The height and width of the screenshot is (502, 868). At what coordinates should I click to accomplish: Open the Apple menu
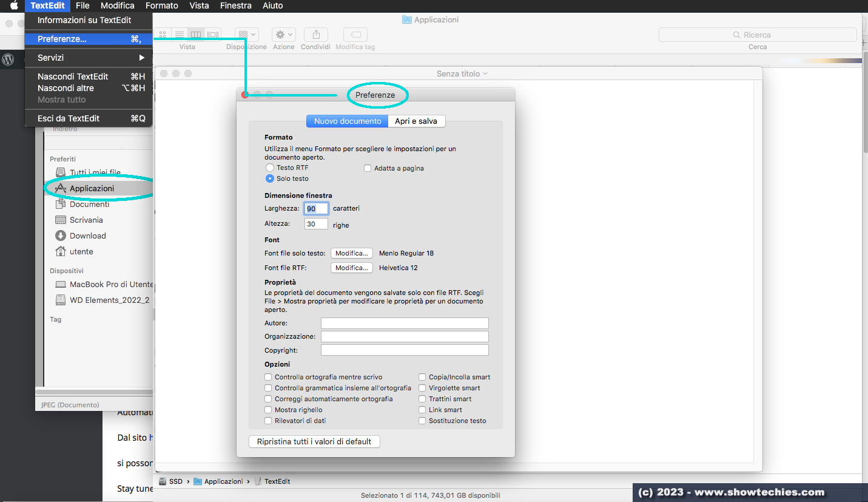14,5
